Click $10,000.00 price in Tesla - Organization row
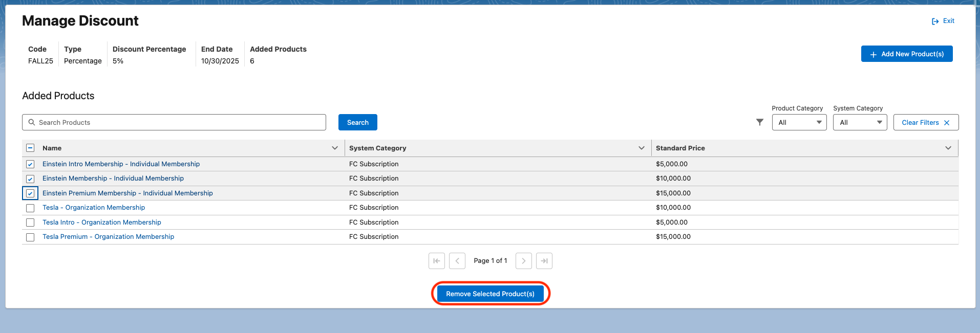 click(x=673, y=207)
